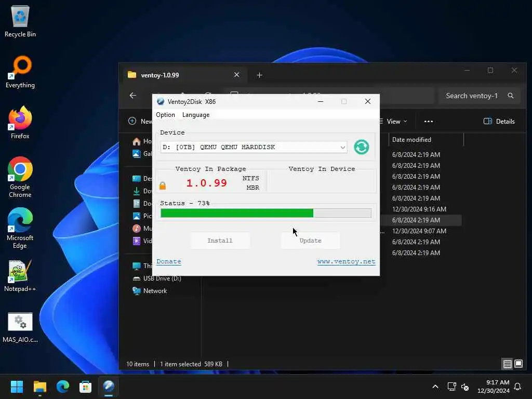Open the taskbar clock showing 9:17 AM
Image resolution: width=532 pixels, height=399 pixels.
click(x=494, y=387)
